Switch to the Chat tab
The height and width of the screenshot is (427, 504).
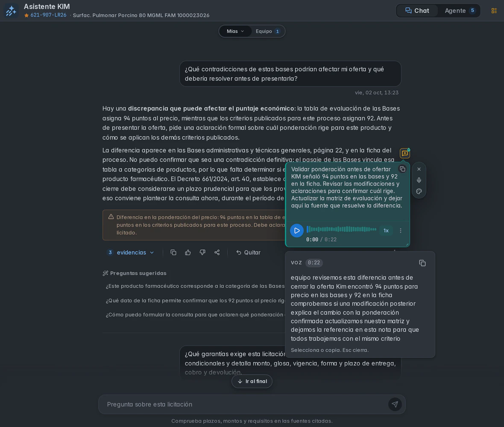point(417,11)
